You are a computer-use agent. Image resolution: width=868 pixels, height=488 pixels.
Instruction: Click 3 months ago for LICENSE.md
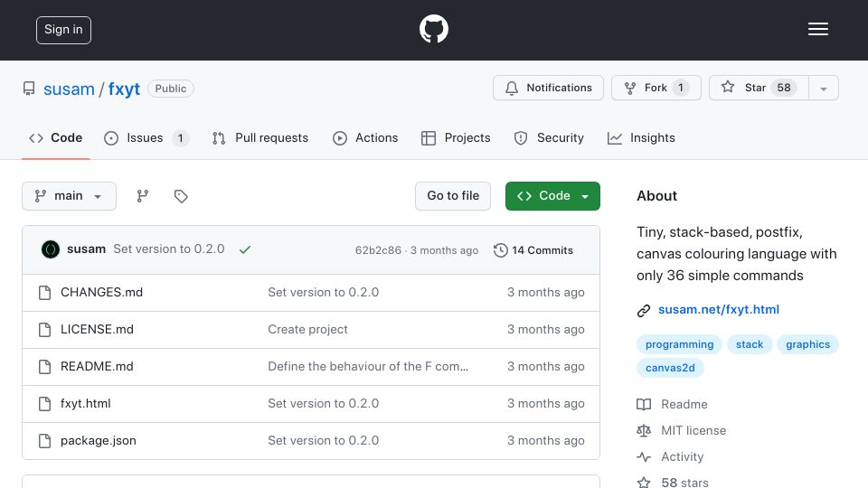click(x=546, y=329)
